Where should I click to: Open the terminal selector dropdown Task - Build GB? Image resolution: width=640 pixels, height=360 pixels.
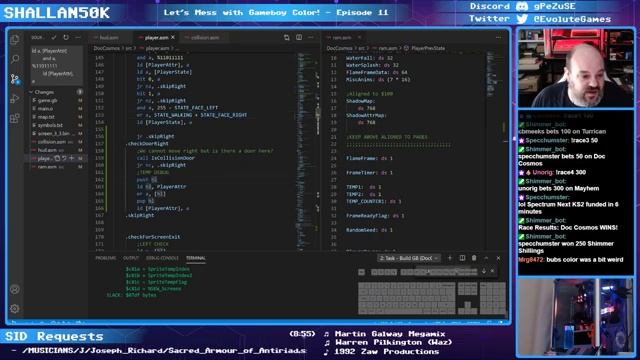tap(409, 258)
